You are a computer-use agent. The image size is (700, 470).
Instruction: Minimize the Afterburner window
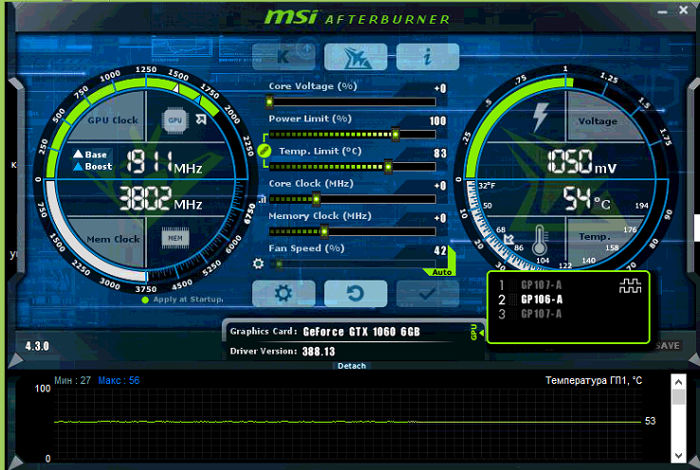click(x=662, y=11)
